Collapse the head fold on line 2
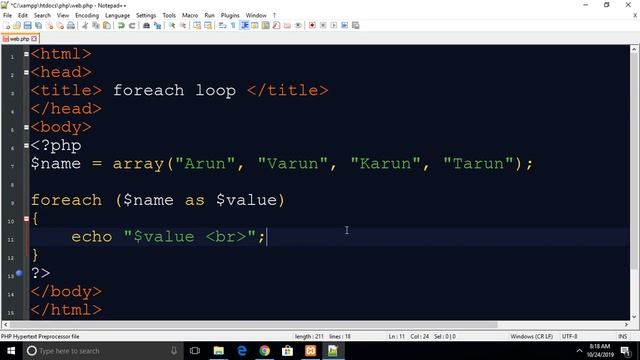Viewport: 640px width, 360px height. click(x=26, y=72)
